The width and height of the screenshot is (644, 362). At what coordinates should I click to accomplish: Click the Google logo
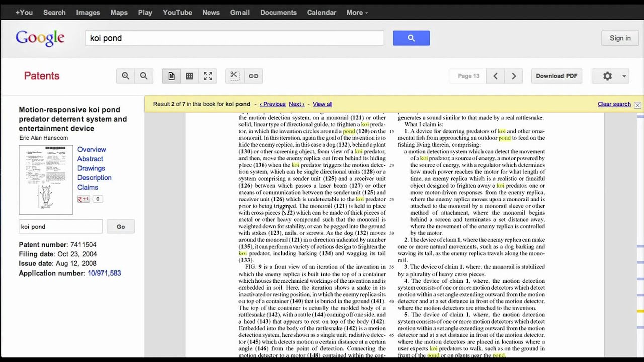point(40,38)
